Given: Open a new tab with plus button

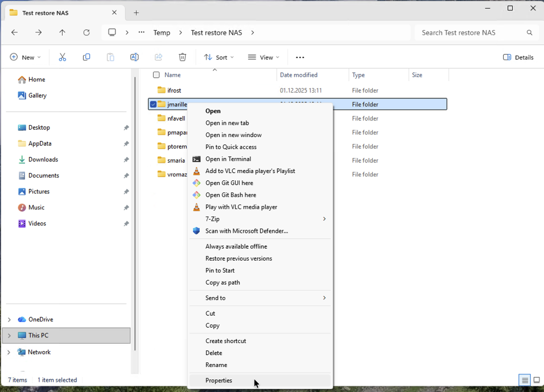Looking at the screenshot, I should (x=136, y=13).
